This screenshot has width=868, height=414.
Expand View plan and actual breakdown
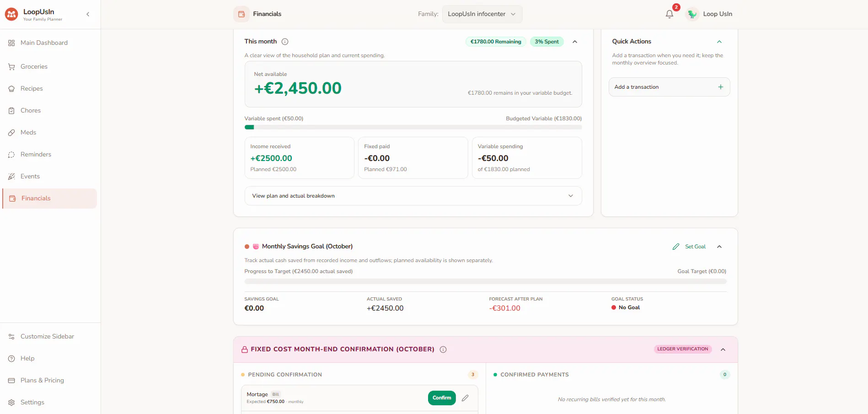[413, 196]
